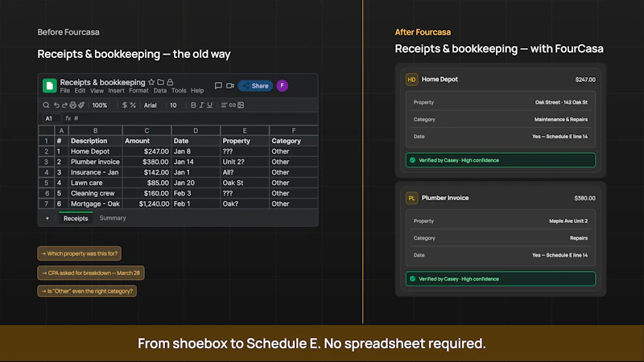
Task: Open the Insert menu
Action: click(116, 91)
